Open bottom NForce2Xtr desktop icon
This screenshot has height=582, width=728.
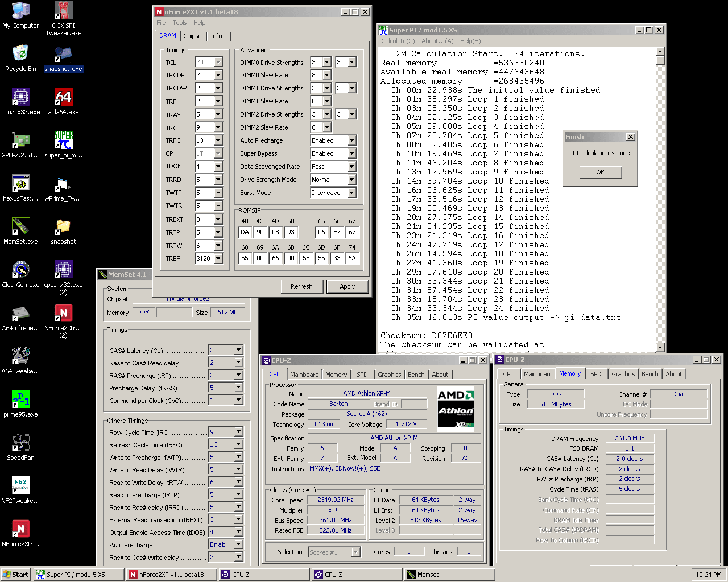pyautogui.click(x=20, y=529)
